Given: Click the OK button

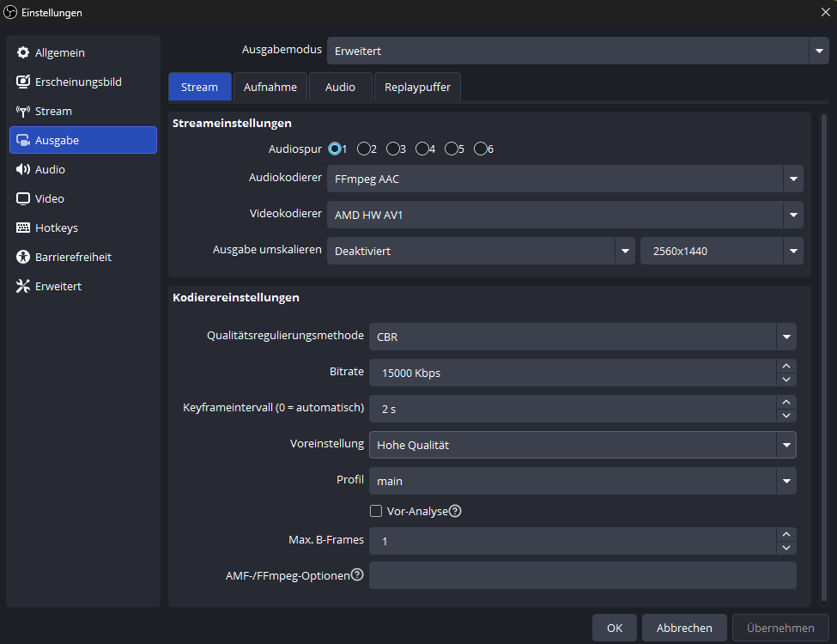Looking at the screenshot, I should point(615,628).
